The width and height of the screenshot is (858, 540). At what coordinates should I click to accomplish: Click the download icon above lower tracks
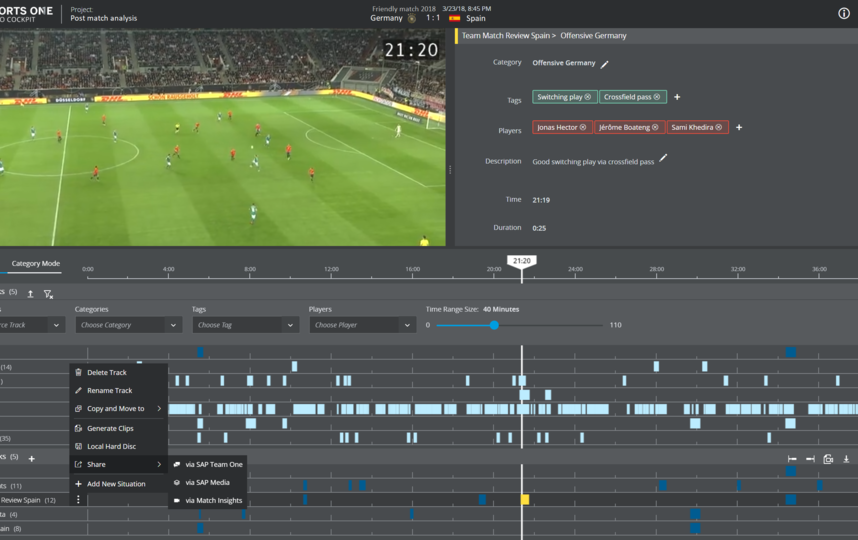click(x=847, y=459)
